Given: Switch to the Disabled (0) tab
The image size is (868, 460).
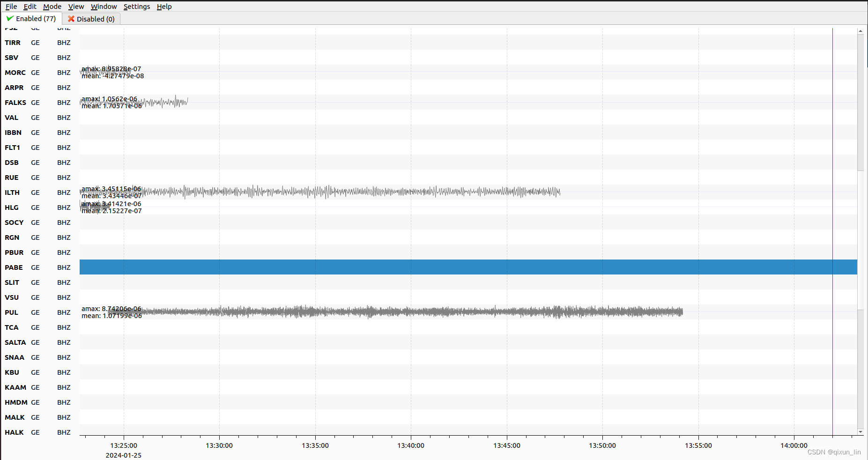Looking at the screenshot, I should pyautogui.click(x=91, y=19).
